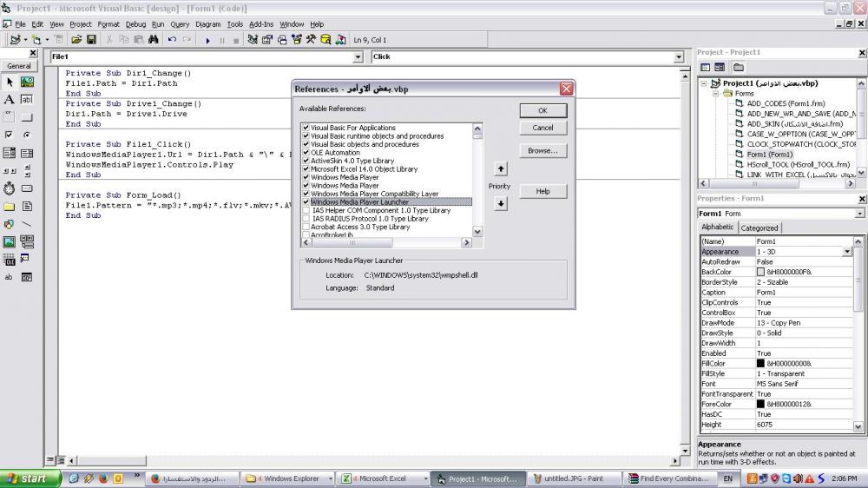Select the Label control (A) in the toolbox

tap(10, 100)
